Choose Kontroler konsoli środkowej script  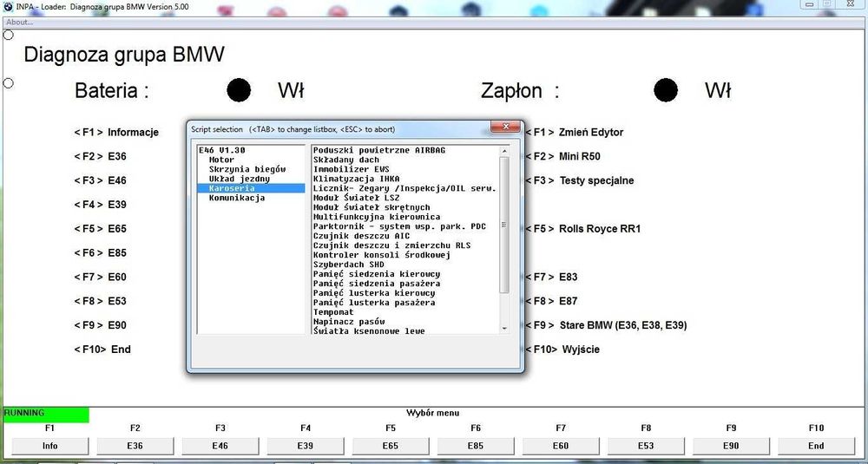382,255
